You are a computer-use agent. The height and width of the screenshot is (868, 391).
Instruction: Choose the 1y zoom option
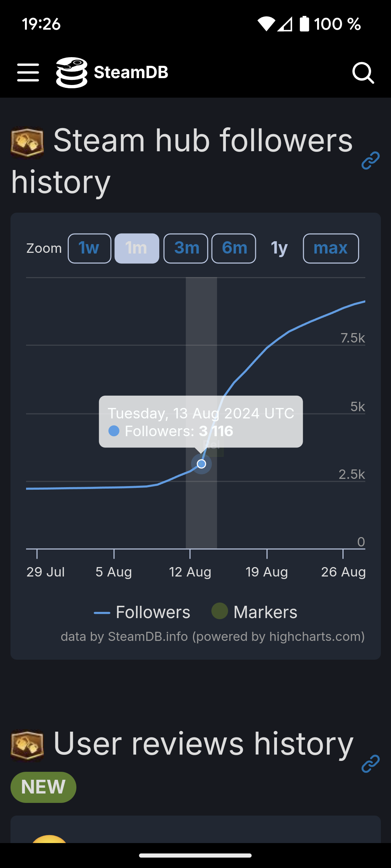pyautogui.click(x=279, y=248)
